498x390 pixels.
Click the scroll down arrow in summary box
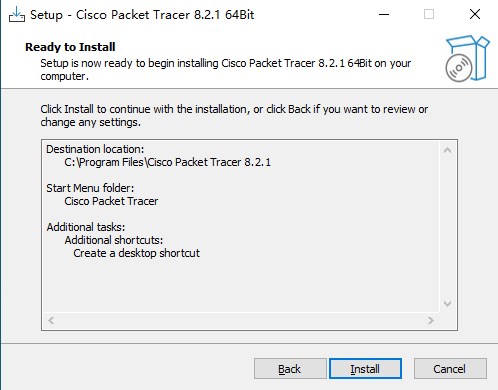click(x=447, y=303)
